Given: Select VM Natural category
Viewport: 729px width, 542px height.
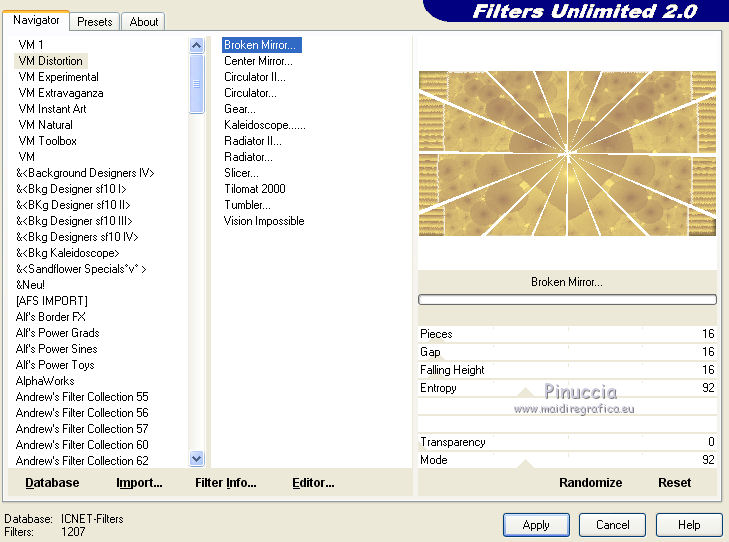Looking at the screenshot, I should point(46,125).
